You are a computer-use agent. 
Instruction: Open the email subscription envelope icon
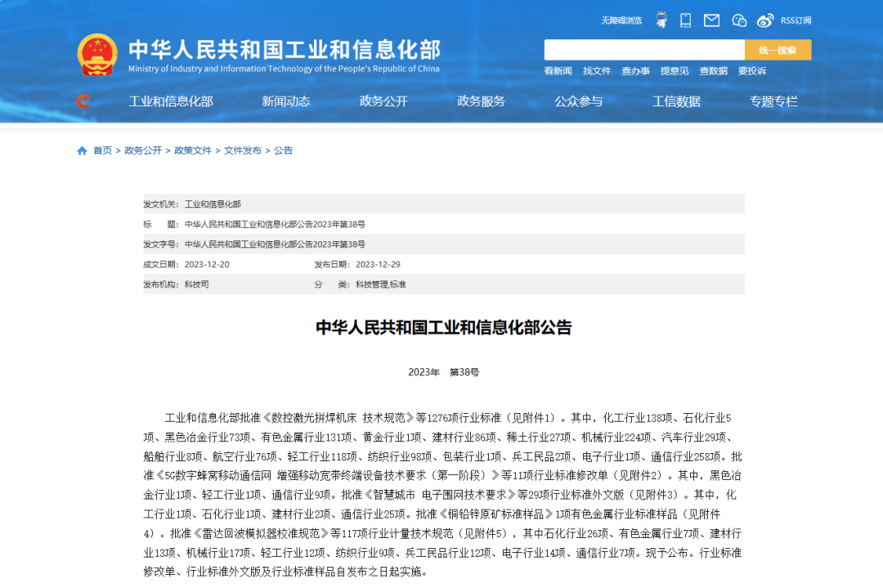tap(710, 20)
